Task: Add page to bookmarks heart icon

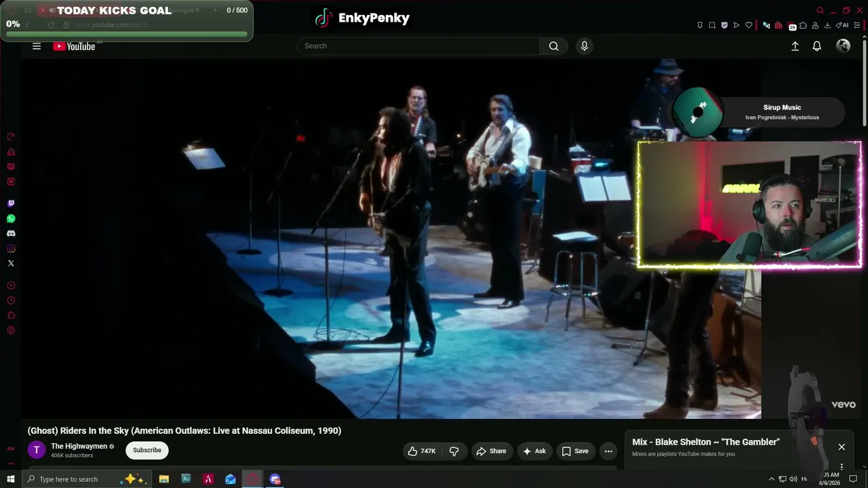Action: click(x=749, y=25)
